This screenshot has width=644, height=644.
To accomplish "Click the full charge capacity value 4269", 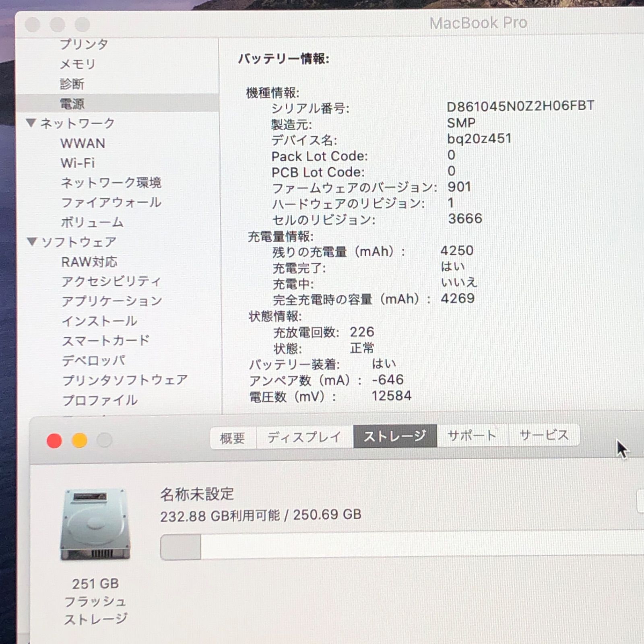I will point(458,299).
